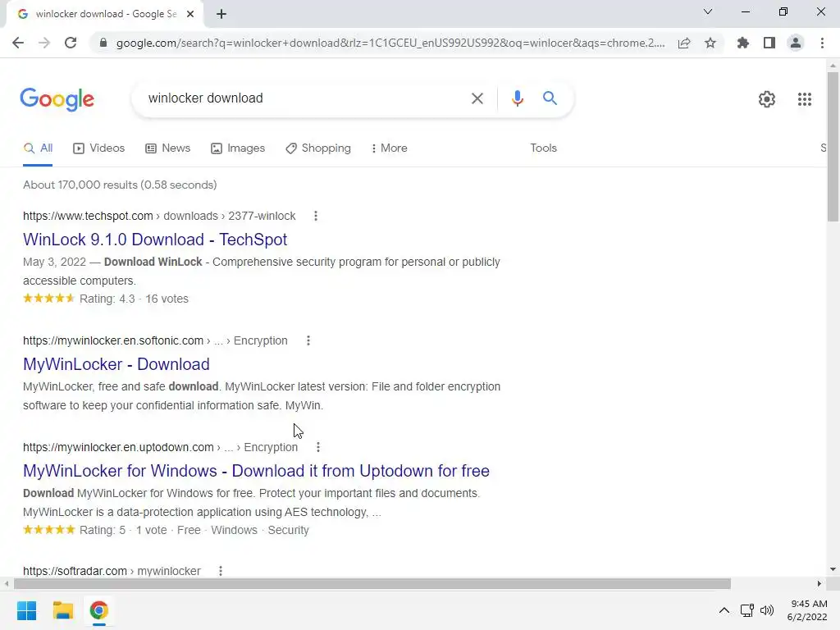Click the 'Rating: 4.3 · 16 votes' text

[x=134, y=299]
